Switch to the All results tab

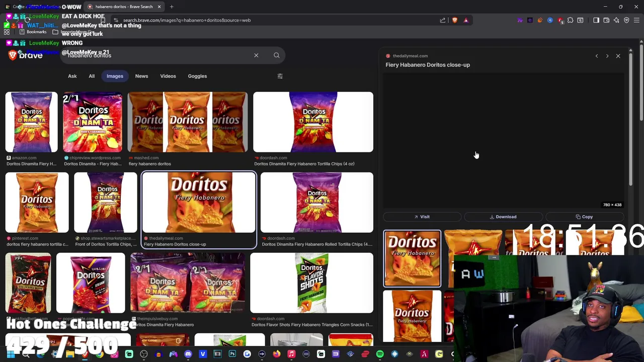point(92,76)
